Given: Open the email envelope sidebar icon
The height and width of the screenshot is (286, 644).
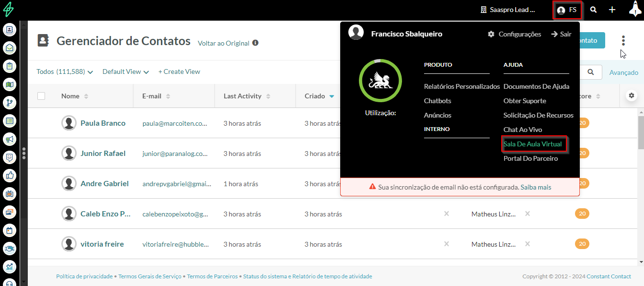Looking at the screenshot, I should (10, 48).
